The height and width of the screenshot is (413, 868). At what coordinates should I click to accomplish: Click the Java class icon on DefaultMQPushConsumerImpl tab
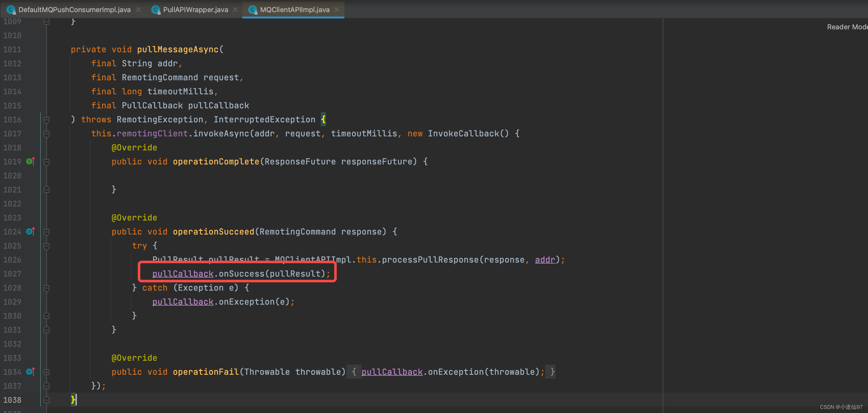pos(11,10)
